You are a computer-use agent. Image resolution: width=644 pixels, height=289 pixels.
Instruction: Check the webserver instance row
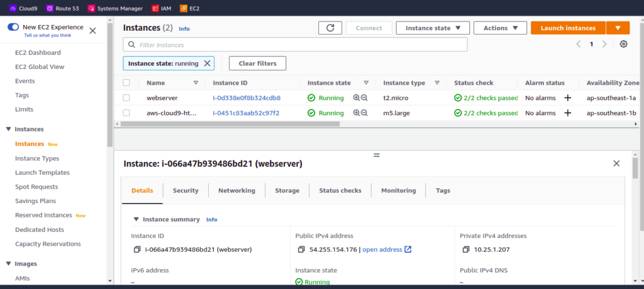click(126, 98)
